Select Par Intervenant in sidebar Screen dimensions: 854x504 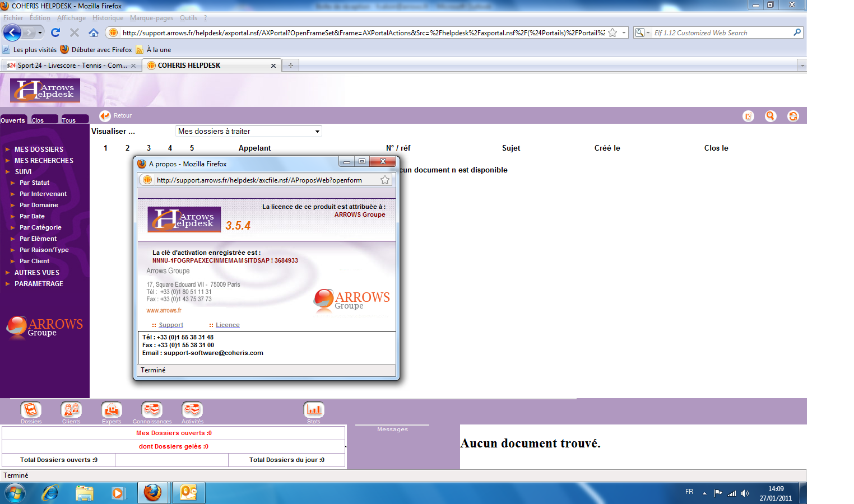pyautogui.click(x=43, y=194)
